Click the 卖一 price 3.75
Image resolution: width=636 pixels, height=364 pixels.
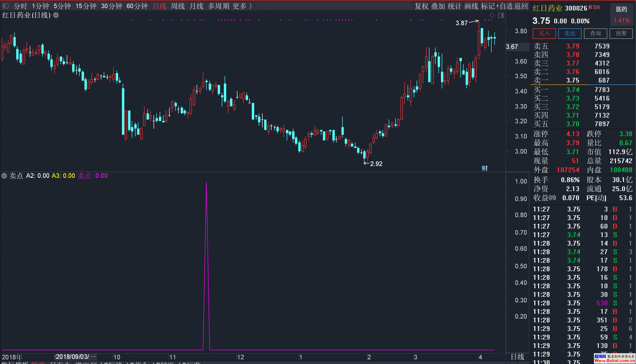[572, 80]
